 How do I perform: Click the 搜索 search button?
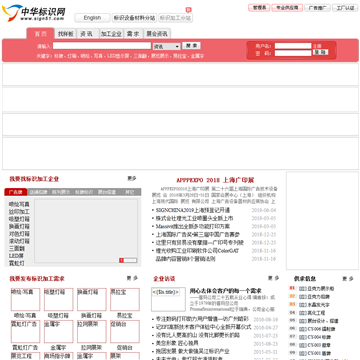(x=191, y=46)
